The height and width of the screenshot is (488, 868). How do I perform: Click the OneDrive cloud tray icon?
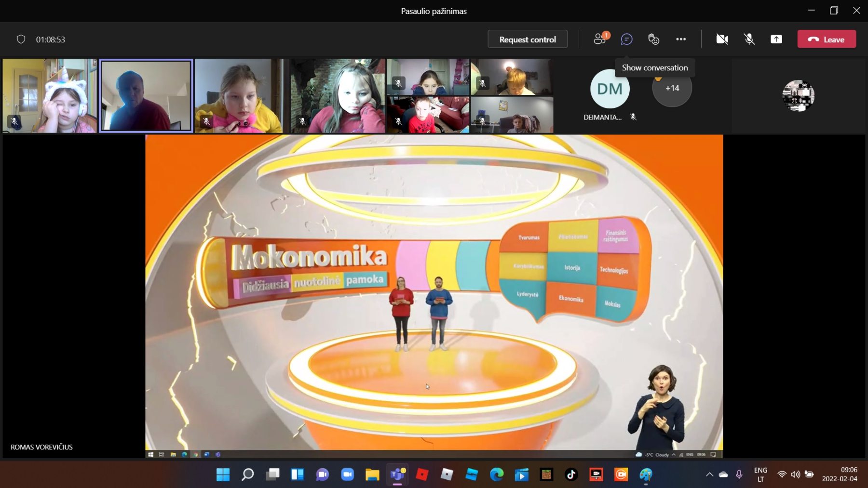click(x=723, y=475)
